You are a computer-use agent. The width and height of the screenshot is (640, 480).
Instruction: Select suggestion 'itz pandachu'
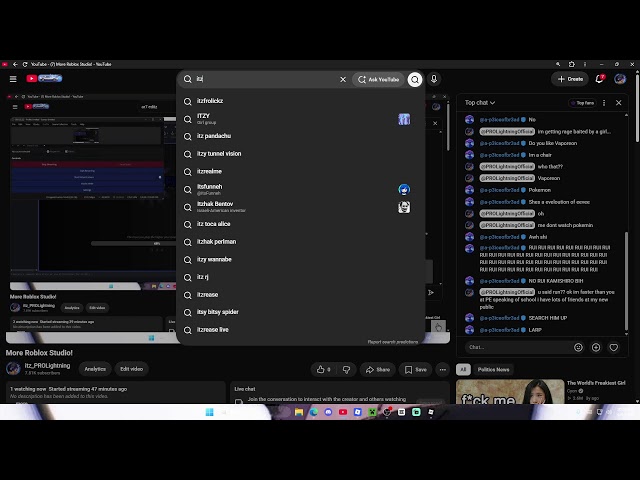click(301, 136)
